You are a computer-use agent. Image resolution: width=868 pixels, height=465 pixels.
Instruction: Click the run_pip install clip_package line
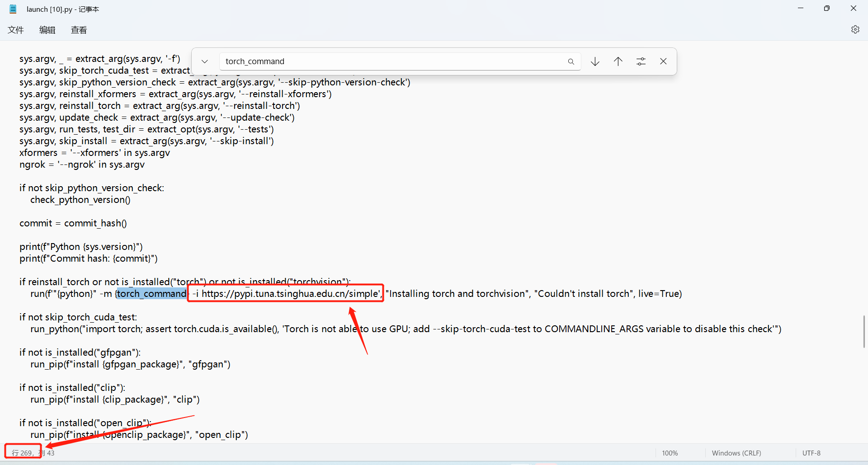(115, 399)
